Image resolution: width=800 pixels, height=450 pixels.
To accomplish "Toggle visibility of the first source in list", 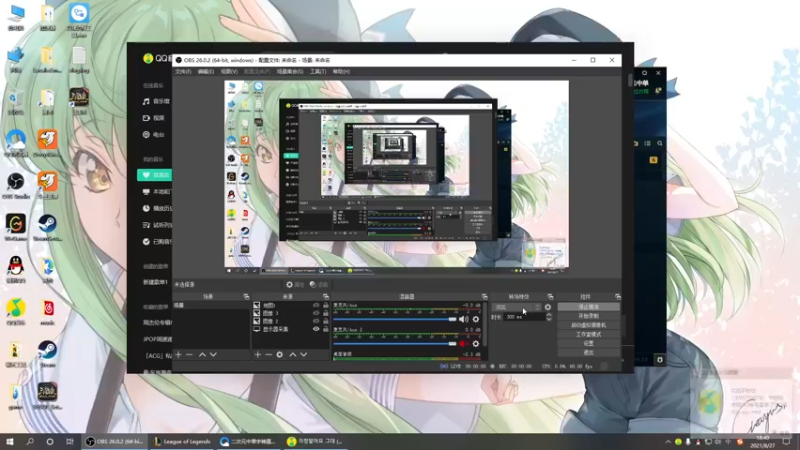I will (x=316, y=305).
